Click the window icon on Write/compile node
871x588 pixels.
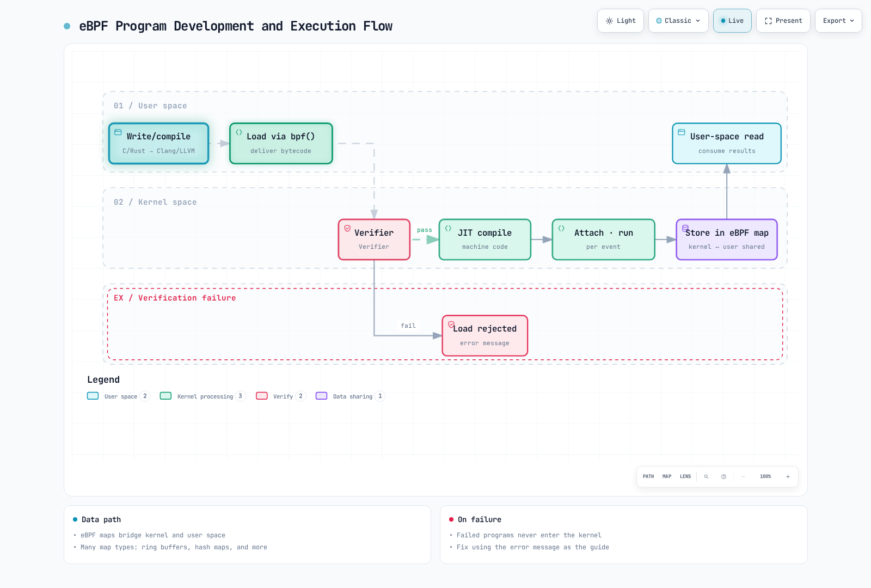pyautogui.click(x=118, y=132)
